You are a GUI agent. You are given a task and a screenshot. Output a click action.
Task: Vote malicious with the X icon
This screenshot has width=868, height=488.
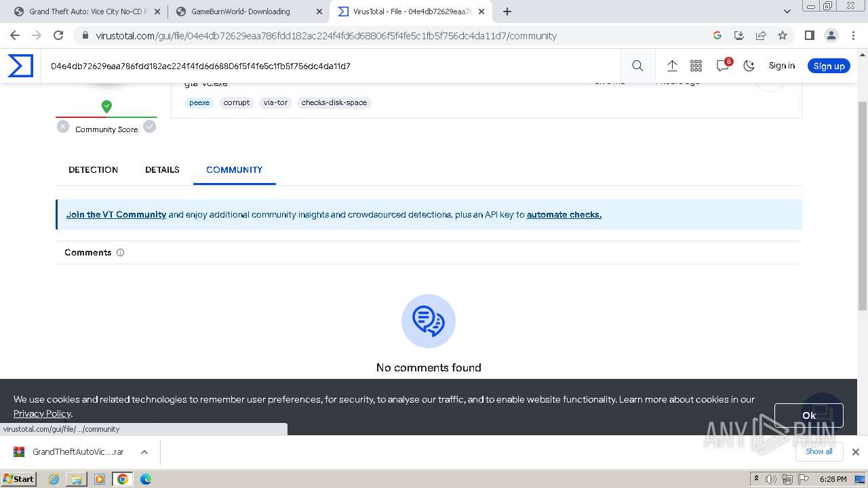tap(63, 126)
